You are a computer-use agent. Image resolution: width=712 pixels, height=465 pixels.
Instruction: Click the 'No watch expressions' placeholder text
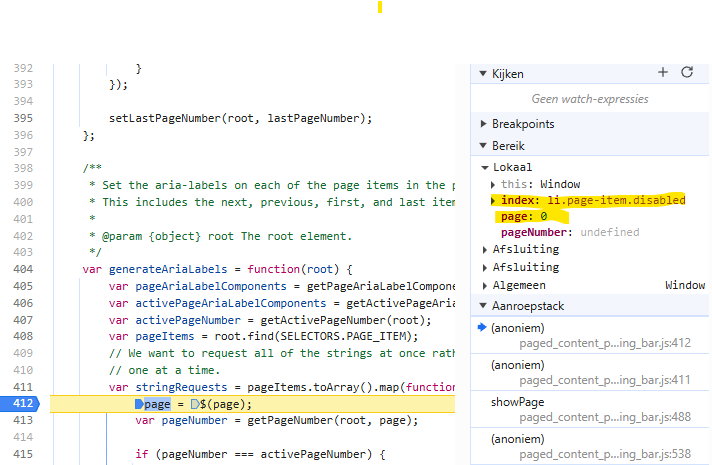tap(590, 99)
